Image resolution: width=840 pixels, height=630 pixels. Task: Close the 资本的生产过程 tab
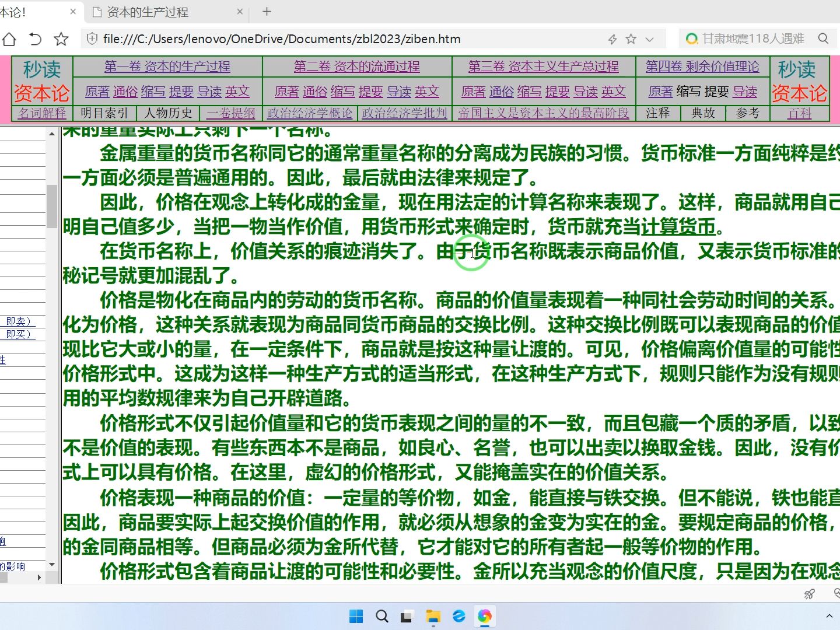point(240,12)
